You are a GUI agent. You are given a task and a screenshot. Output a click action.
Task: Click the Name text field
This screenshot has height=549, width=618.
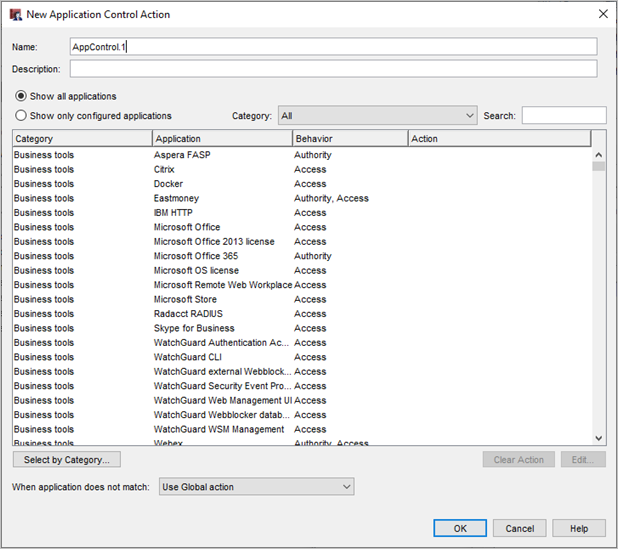(333, 47)
